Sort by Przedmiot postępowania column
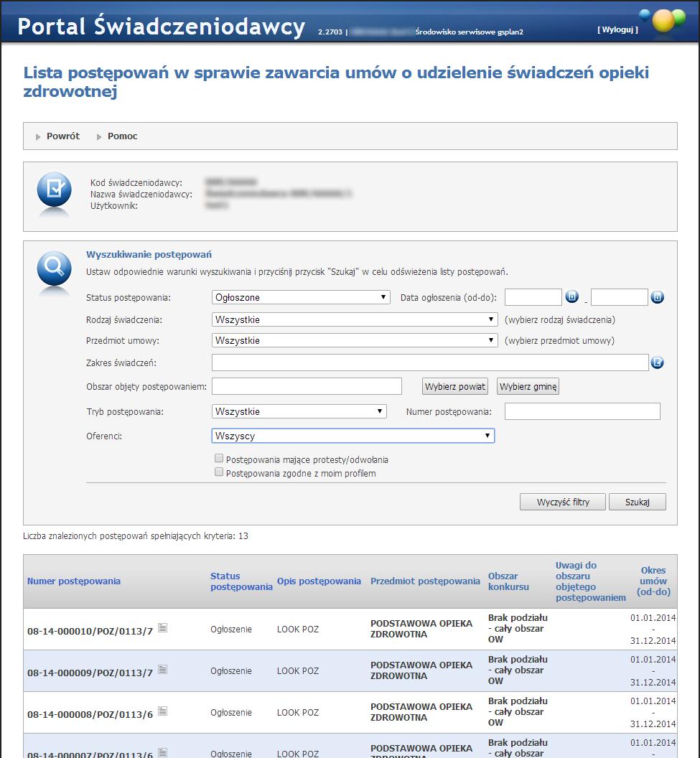The width and height of the screenshot is (700, 758). [426, 581]
